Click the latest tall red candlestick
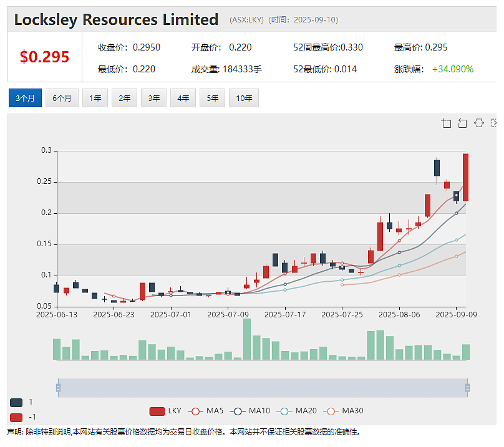 click(x=465, y=178)
